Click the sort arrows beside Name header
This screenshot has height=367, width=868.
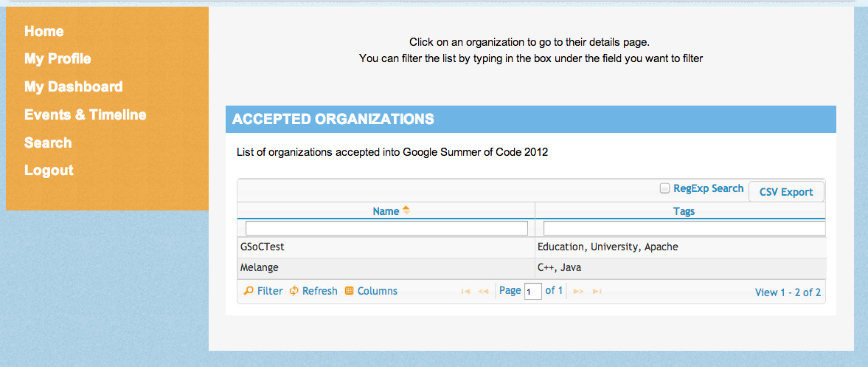pos(406,210)
